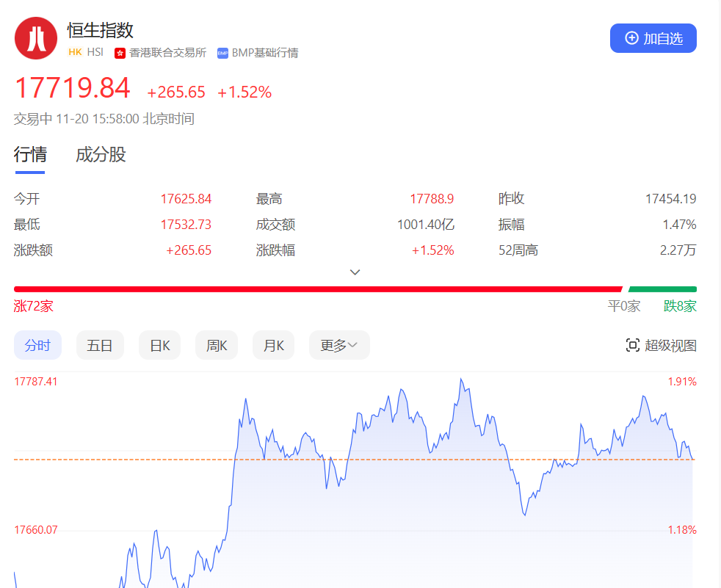The height and width of the screenshot is (588, 721).
Task: Click the 1.91% chart axis label
Action: pos(682,382)
